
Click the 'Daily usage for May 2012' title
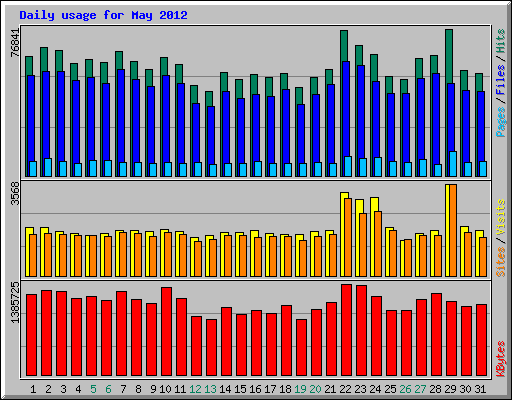(103, 15)
